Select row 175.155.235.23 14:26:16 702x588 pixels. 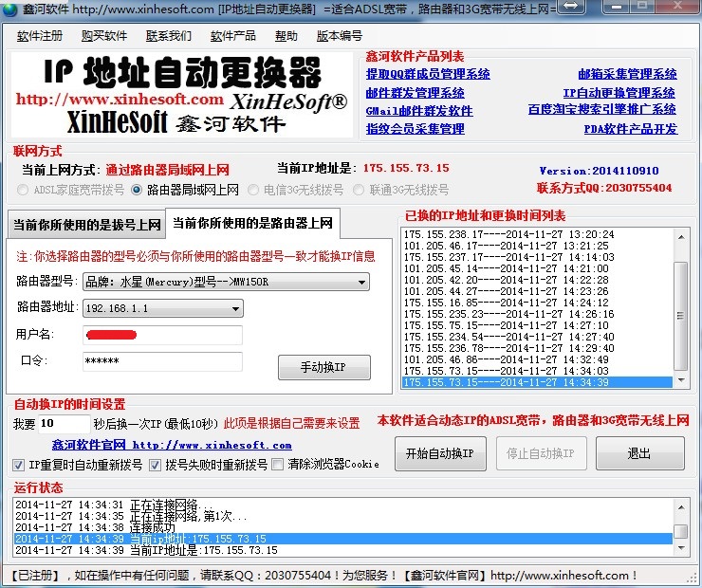(538, 314)
